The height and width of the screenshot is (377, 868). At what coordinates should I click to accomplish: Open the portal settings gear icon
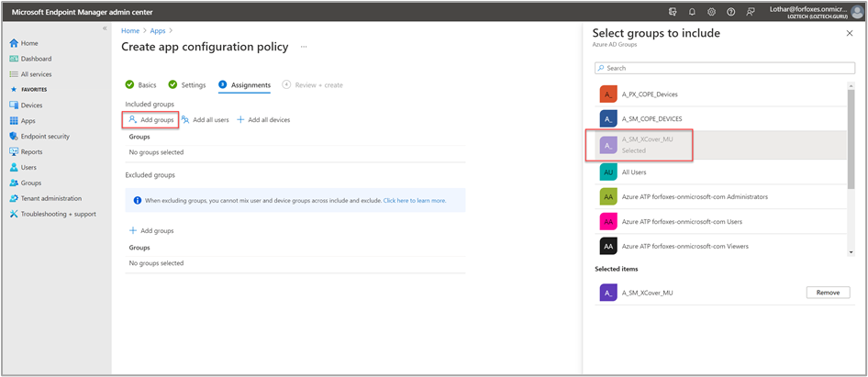pyautogui.click(x=711, y=12)
